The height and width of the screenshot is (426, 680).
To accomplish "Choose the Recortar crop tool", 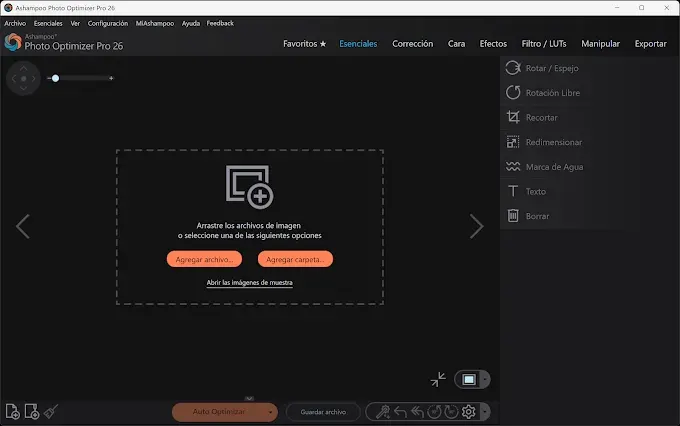I will (532, 117).
